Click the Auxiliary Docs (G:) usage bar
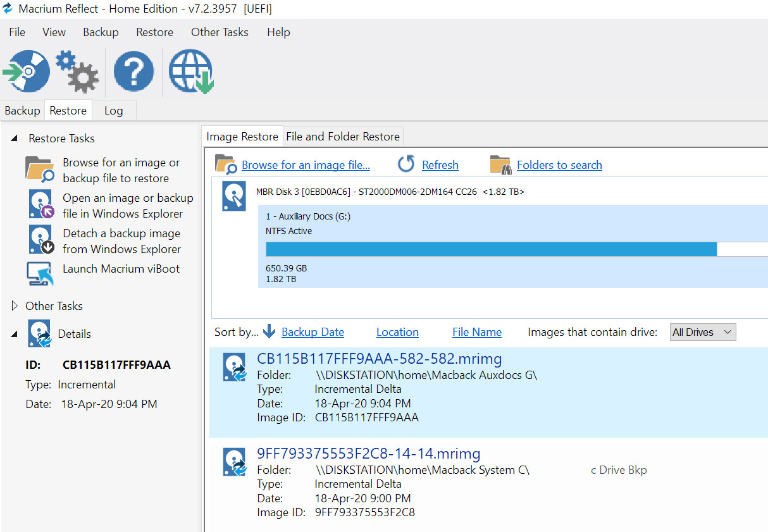This screenshot has height=532, width=768. [x=517, y=249]
